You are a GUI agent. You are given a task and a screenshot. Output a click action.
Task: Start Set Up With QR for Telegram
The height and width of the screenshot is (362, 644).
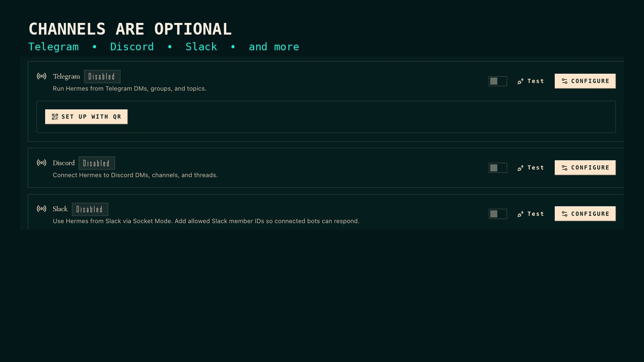86,117
